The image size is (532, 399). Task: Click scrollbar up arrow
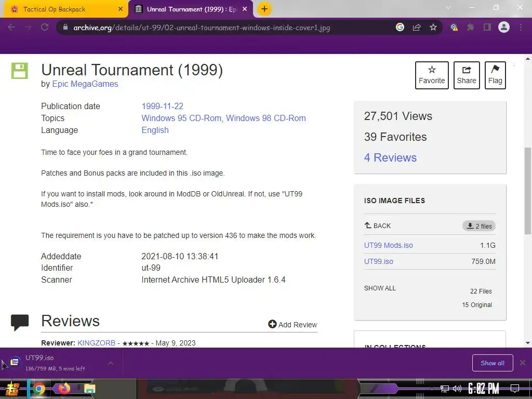(528, 59)
